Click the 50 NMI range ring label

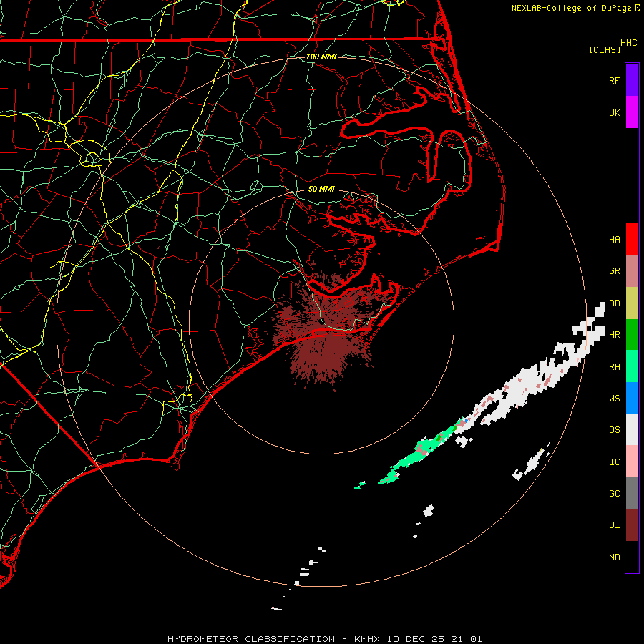[321, 189]
